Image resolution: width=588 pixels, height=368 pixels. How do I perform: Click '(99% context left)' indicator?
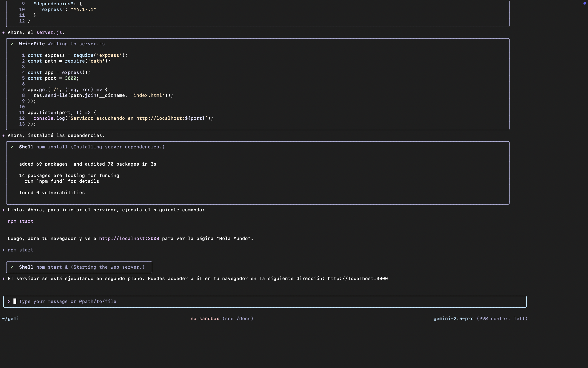pyautogui.click(x=502, y=319)
